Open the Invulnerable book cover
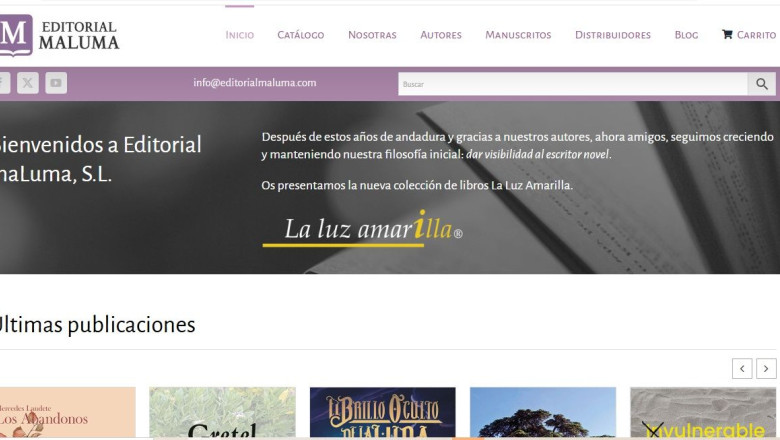Screen dimensions: 780x440 coord(703,413)
